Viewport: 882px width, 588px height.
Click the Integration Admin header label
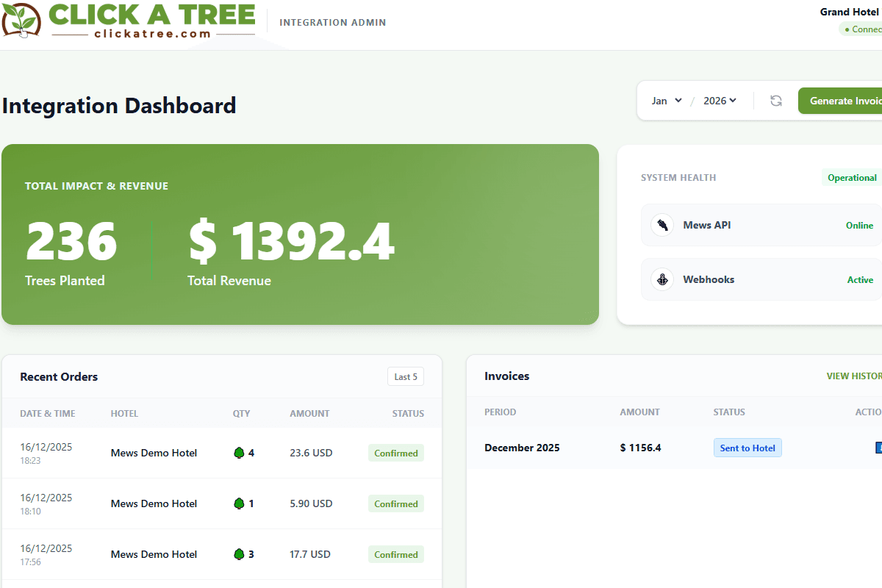pyautogui.click(x=332, y=22)
